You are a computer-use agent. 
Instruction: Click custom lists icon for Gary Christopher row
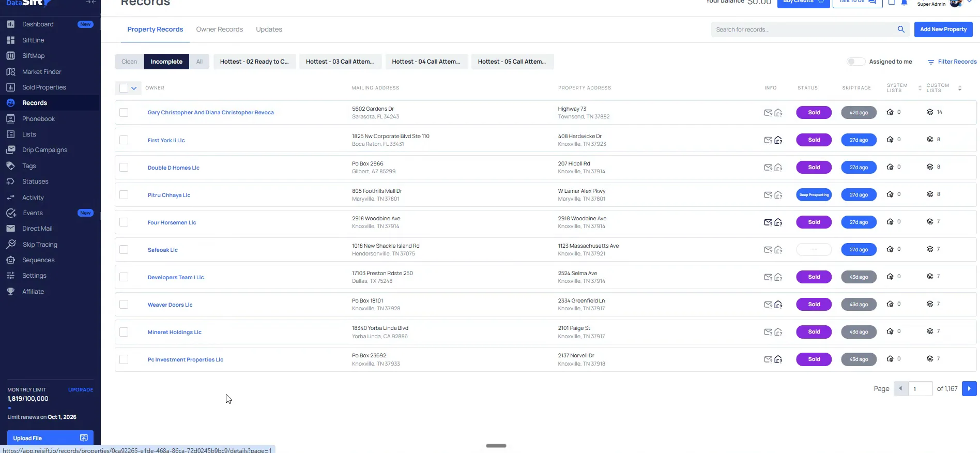tap(930, 112)
